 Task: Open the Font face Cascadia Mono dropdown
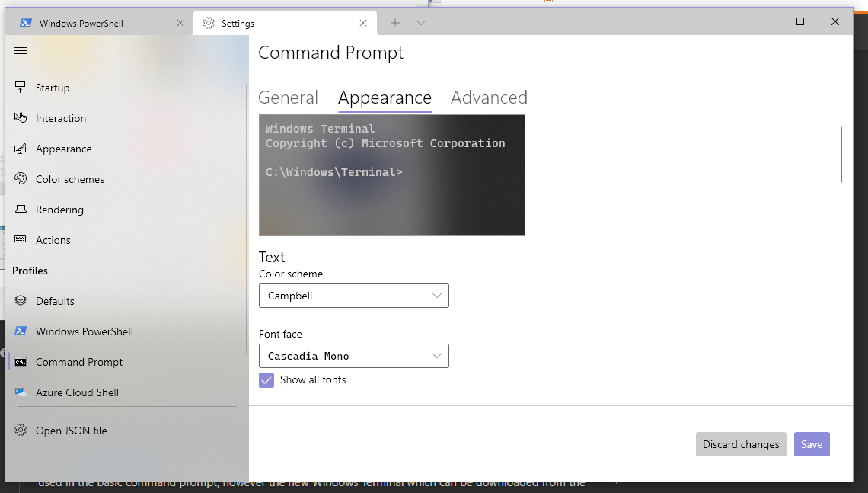tap(354, 356)
